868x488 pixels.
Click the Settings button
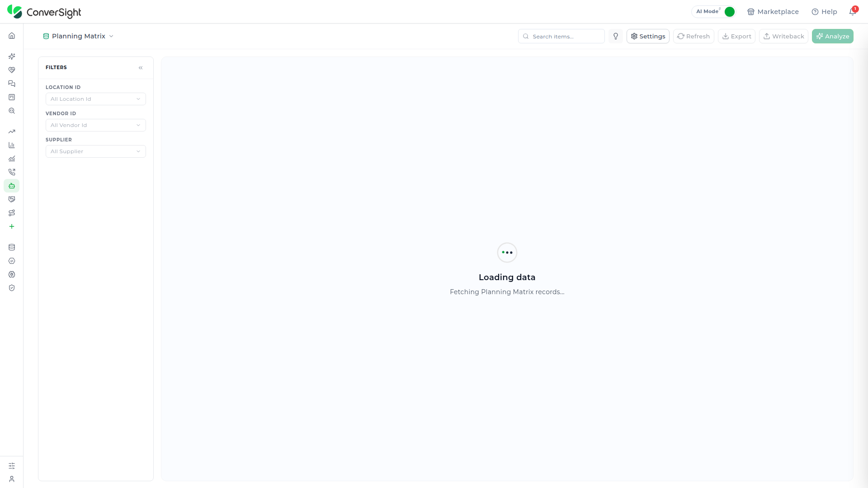648,36
